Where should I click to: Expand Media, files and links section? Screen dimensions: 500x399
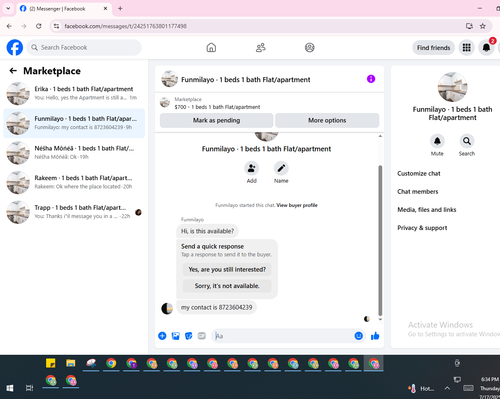(427, 210)
